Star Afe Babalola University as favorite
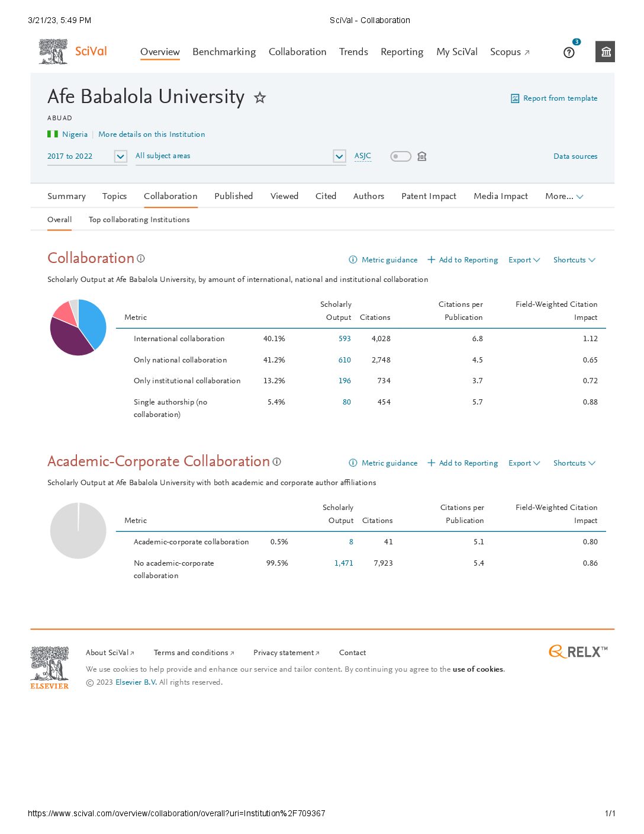 260,98
